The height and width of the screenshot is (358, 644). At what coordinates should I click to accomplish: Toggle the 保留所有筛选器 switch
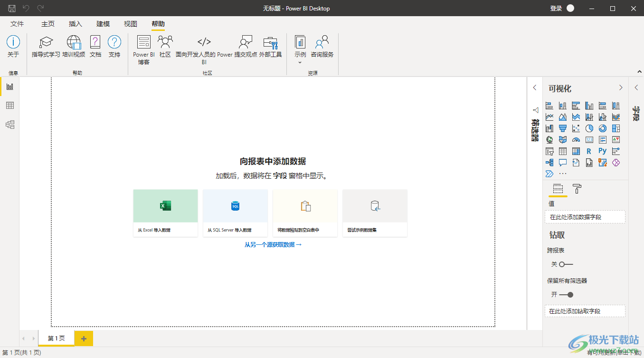coord(566,295)
